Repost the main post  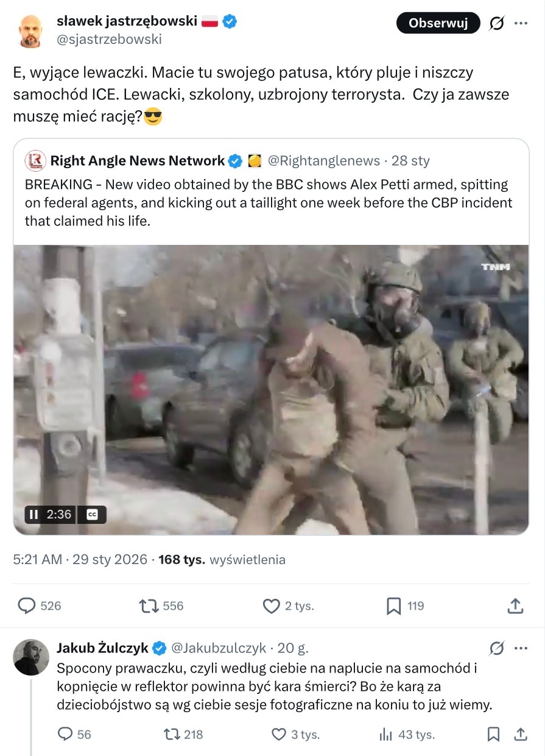[147, 606]
